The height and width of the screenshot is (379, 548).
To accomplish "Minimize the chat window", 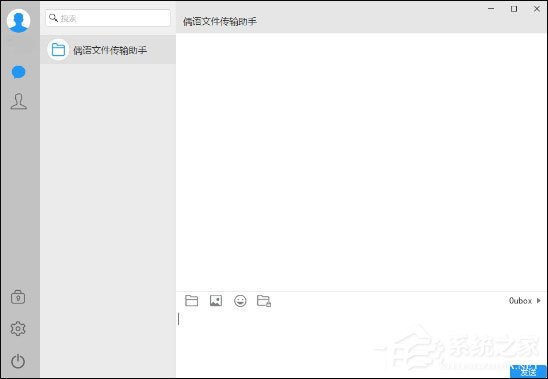I will [x=491, y=9].
